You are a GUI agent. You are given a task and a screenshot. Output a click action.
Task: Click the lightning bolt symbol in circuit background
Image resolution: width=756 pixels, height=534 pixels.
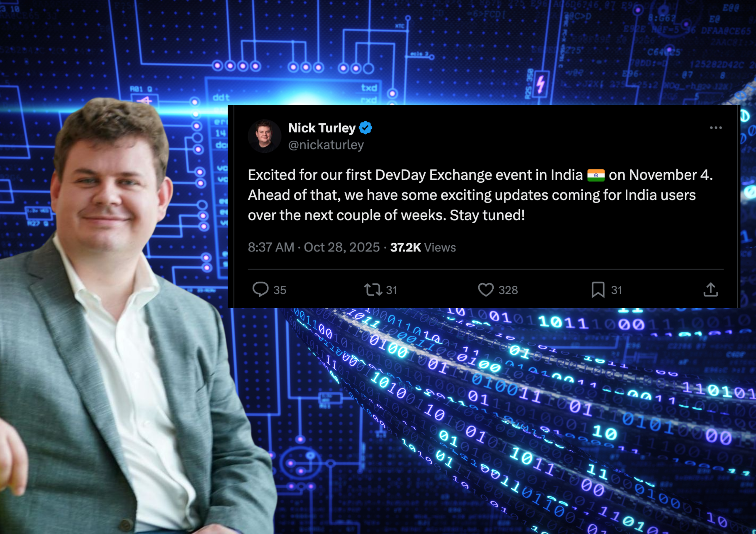point(540,84)
